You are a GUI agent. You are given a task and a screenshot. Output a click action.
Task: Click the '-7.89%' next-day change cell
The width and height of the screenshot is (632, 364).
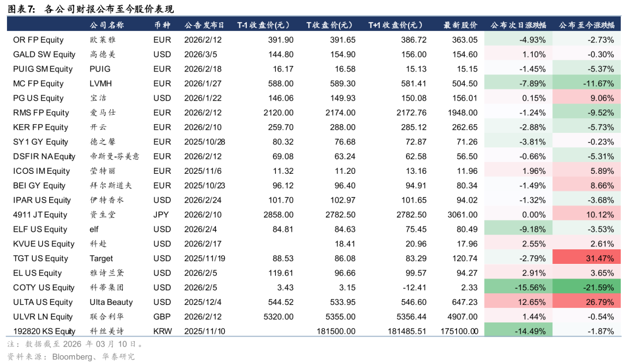click(x=518, y=84)
